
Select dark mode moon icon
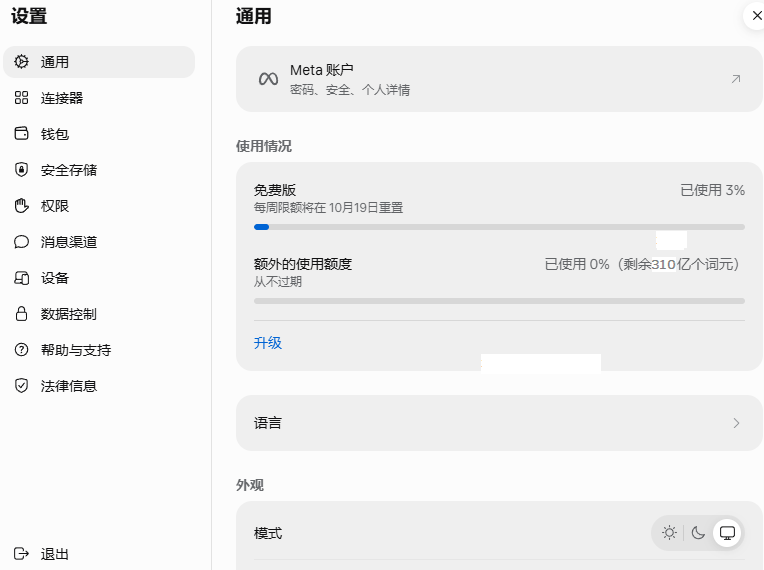pos(698,532)
